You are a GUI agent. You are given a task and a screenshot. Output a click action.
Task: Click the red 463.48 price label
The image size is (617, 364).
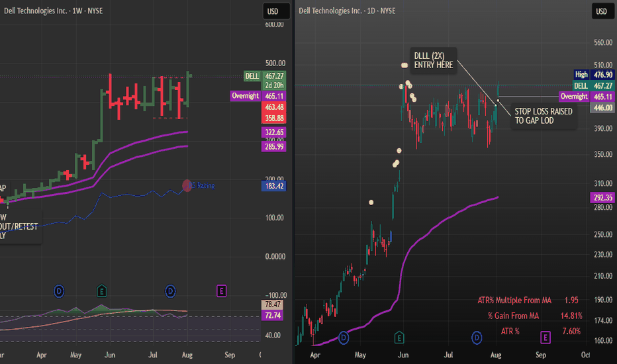click(x=274, y=107)
